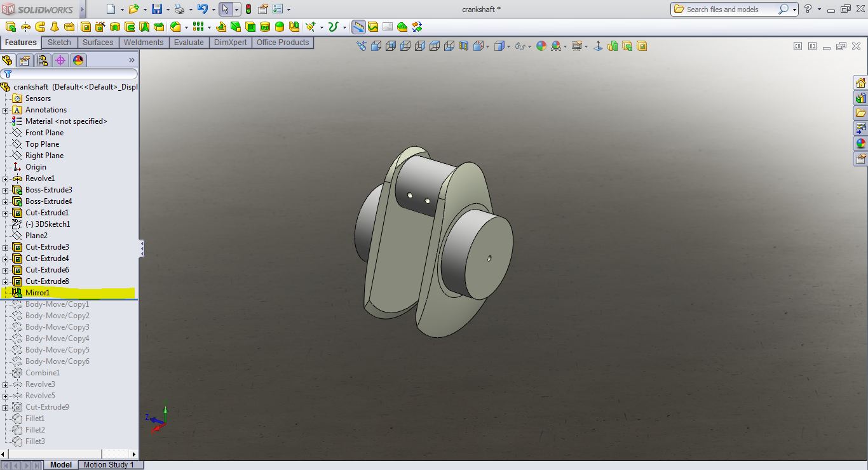Click the Zoom to Fit icon
This screenshot has height=470, width=868.
click(362, 46)
